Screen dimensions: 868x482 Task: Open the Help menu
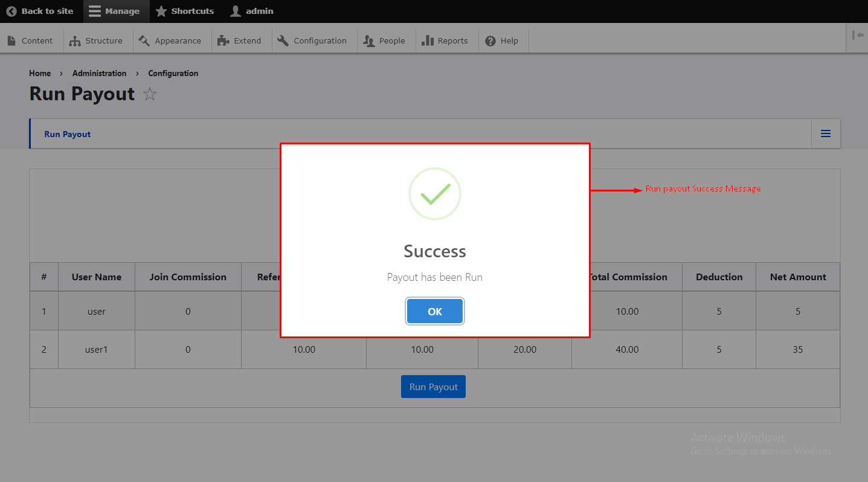(502, 40)
